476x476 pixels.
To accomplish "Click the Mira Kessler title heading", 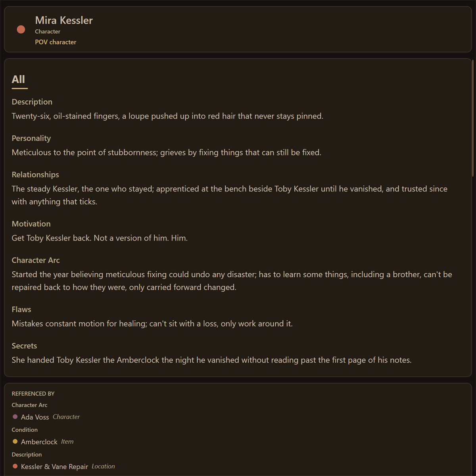I will (x=64, y=20).
